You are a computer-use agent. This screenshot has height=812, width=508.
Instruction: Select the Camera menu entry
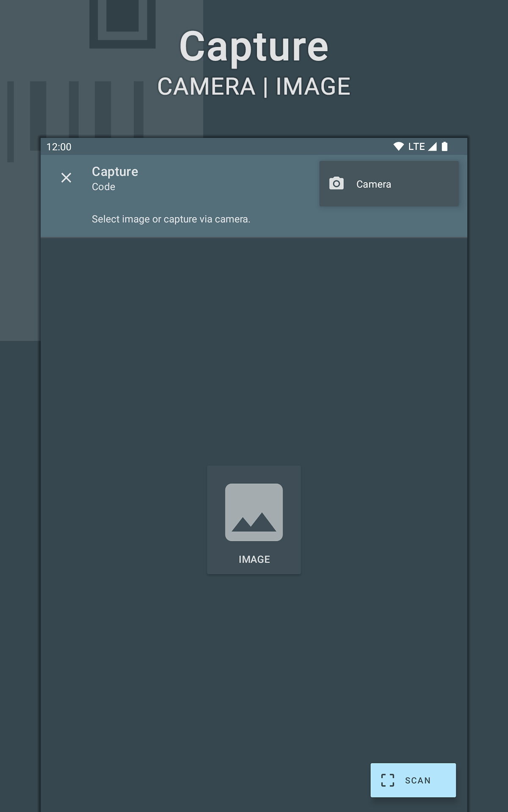(389, 184)
